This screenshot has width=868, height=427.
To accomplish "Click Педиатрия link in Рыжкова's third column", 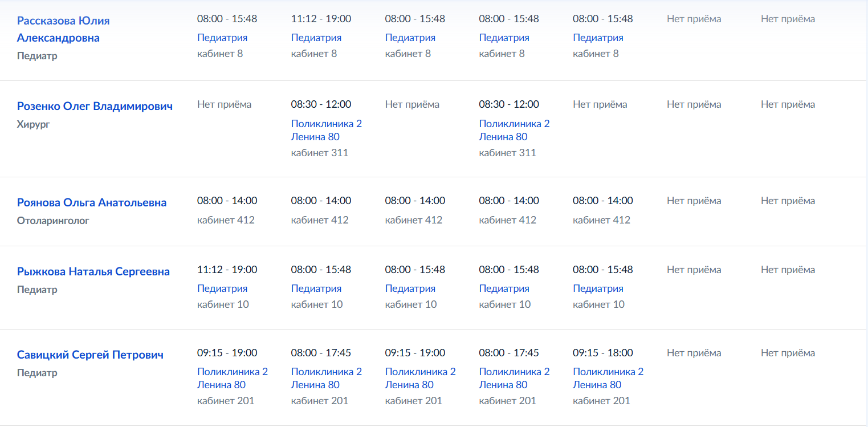I will (x=410, y=288).
